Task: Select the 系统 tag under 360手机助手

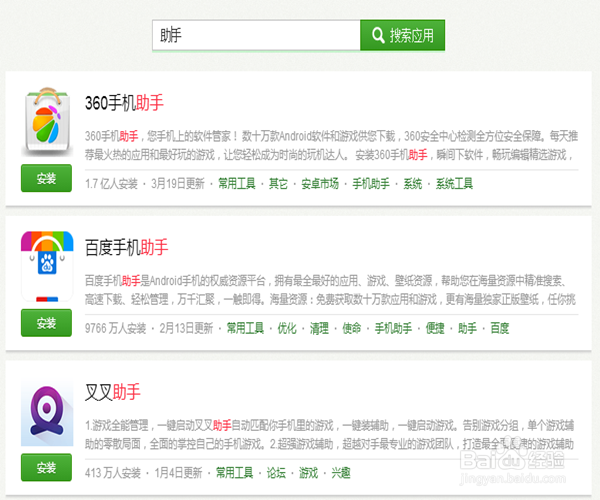Action: click(412, 184)
